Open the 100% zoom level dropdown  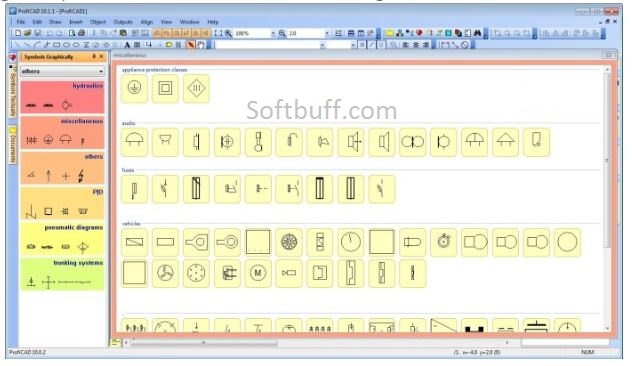pyautogui.click(x=273, y=33)
